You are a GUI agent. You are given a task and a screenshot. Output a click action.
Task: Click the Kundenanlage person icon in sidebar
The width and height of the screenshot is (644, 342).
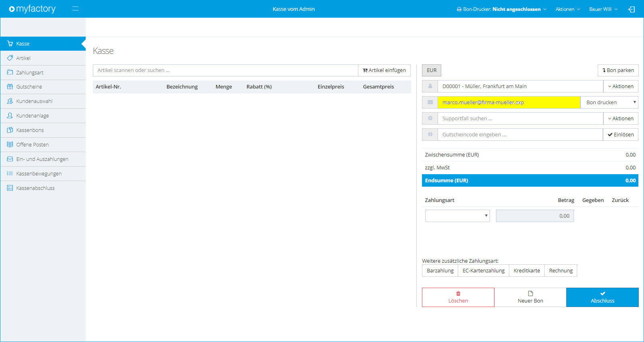[10, 115]
